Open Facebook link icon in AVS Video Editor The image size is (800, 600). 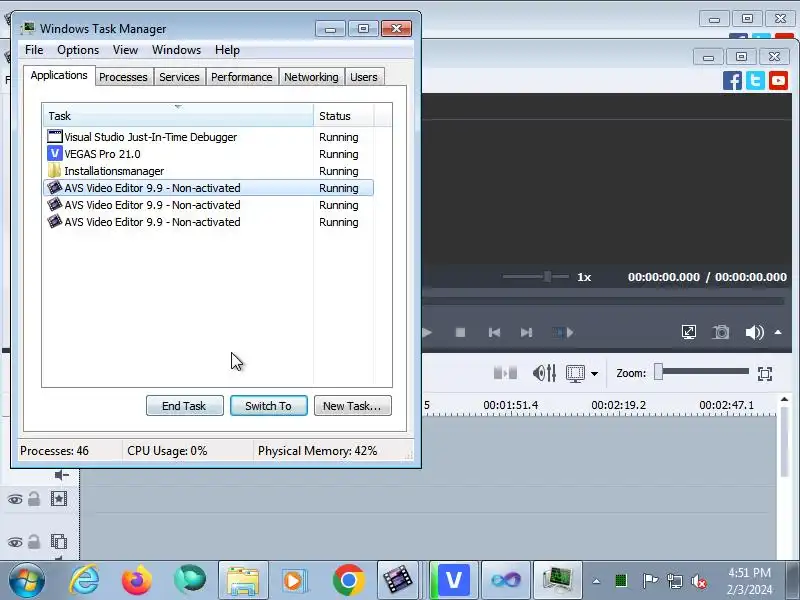732,81
